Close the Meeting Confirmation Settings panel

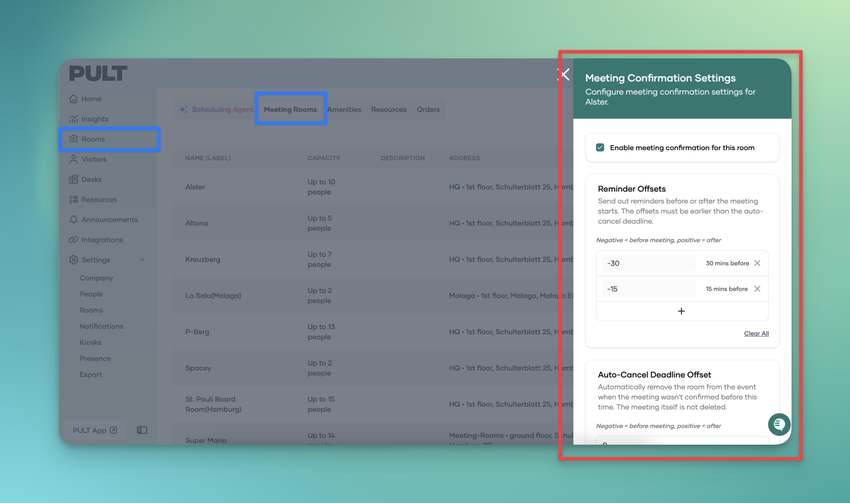pos(564,75)
